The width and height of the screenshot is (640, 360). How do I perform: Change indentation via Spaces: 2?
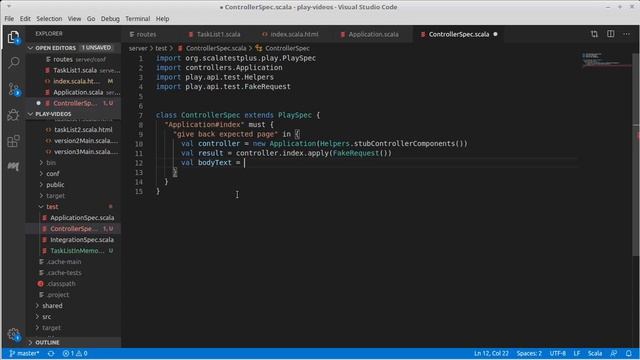click(529, 353)
